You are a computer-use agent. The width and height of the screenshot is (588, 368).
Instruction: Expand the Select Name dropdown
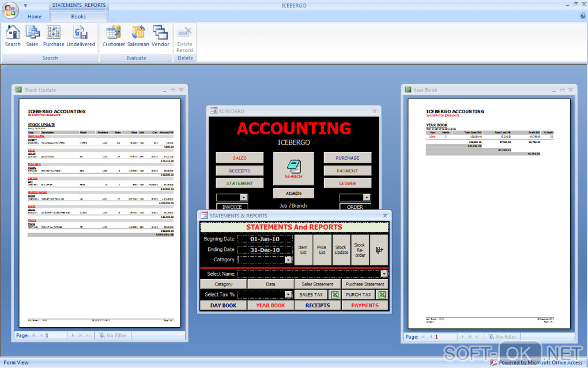tap(384, 274)
